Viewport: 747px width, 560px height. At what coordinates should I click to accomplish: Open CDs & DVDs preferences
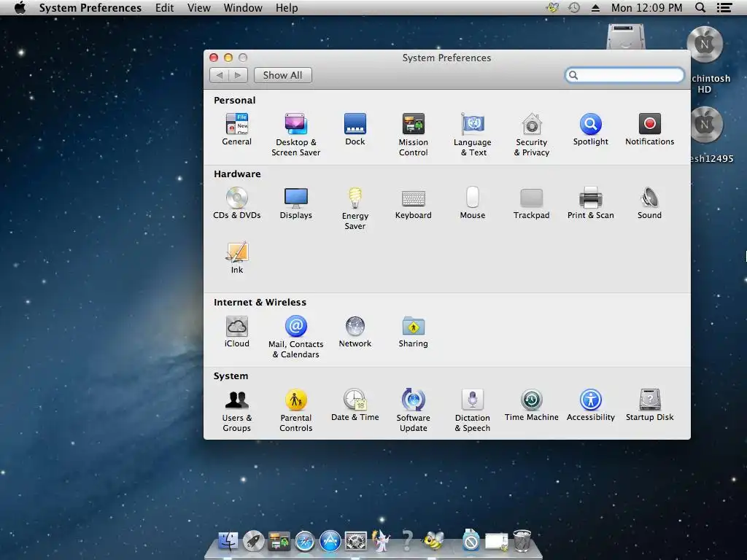tap(237, 203)
